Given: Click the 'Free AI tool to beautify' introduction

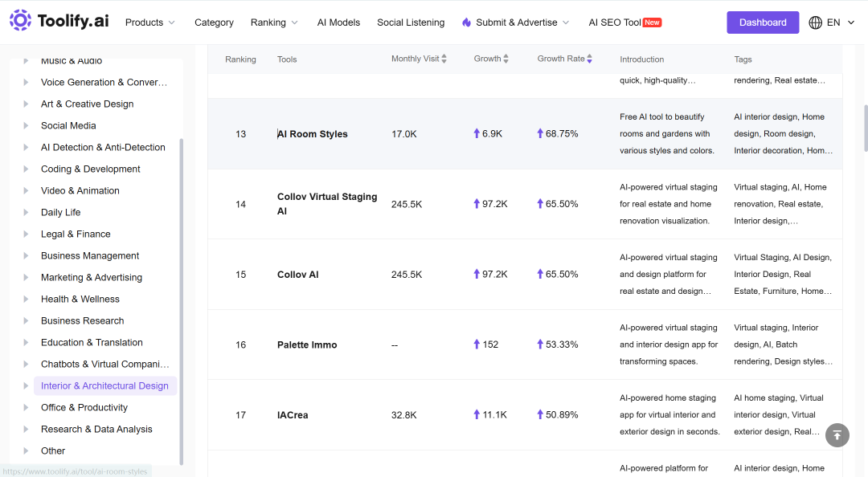Looking at the screenshot, I should coord(667,134).
